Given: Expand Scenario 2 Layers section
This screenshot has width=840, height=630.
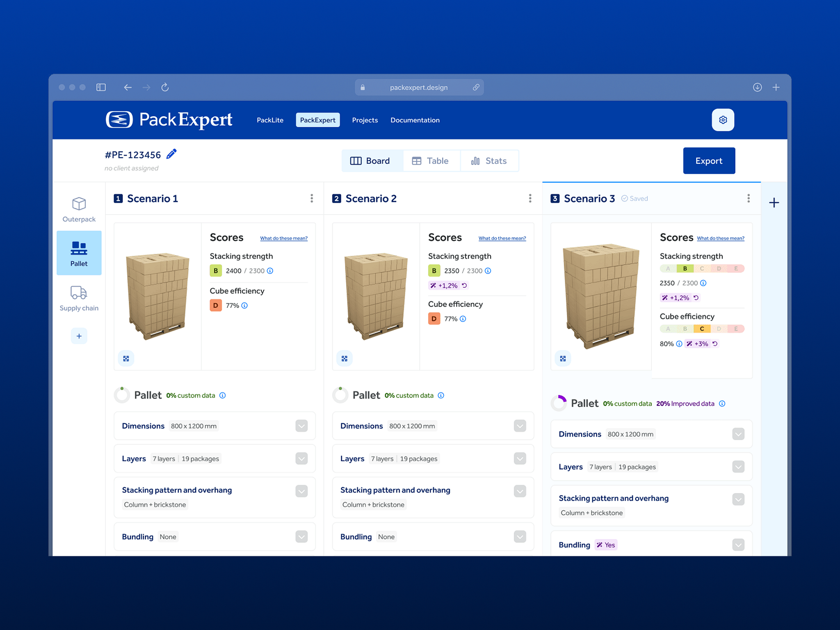Looking at the screenshot, I should 520,459.
